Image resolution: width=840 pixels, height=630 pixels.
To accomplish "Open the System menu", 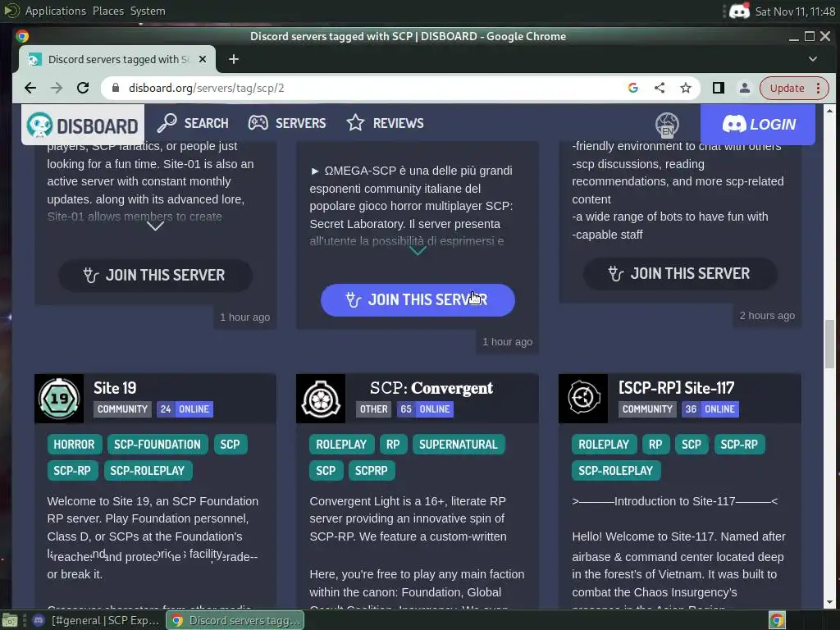I will (x=148, y=11).
